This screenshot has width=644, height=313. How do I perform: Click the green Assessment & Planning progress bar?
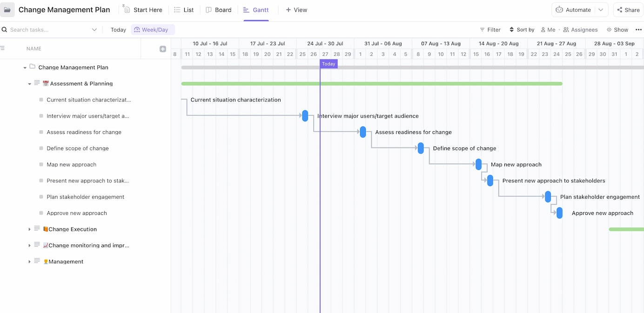tap(372, 84)
